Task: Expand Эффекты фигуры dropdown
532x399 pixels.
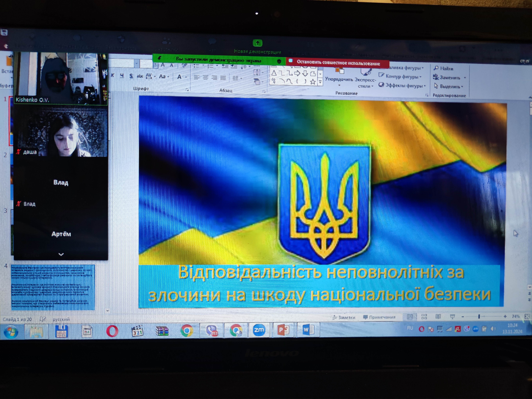Action: pyautogui.click(x=425, y=86)
